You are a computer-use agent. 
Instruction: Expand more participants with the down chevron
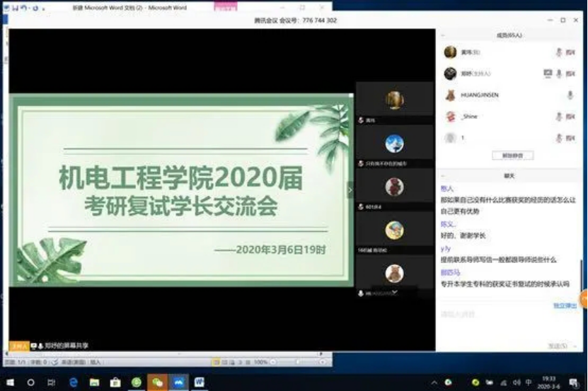[394, 292]
